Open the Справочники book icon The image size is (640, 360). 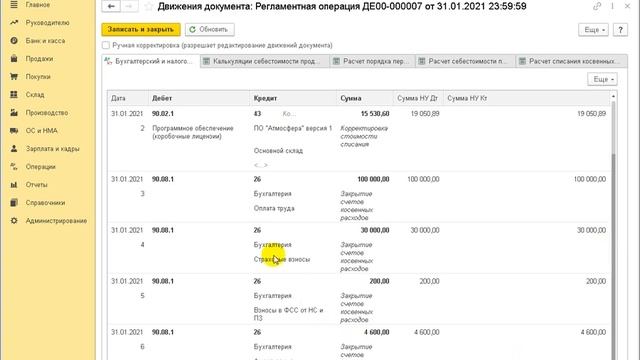click(14, 202)
